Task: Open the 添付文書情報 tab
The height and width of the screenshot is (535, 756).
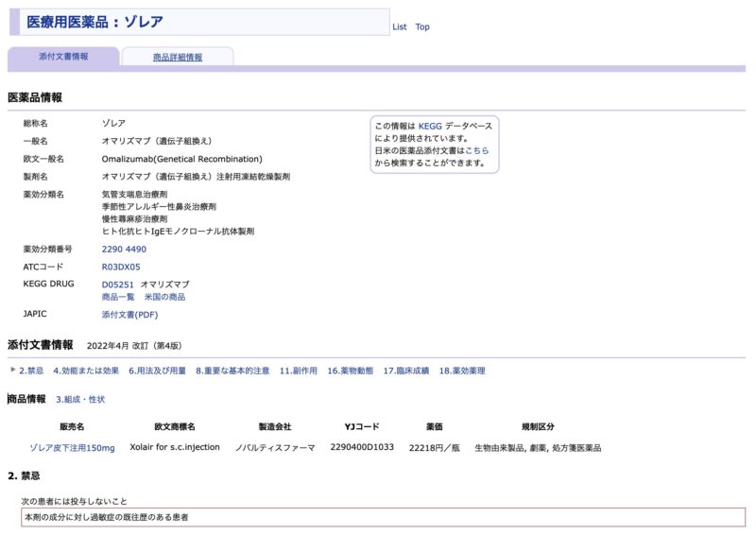Action: 63,57
